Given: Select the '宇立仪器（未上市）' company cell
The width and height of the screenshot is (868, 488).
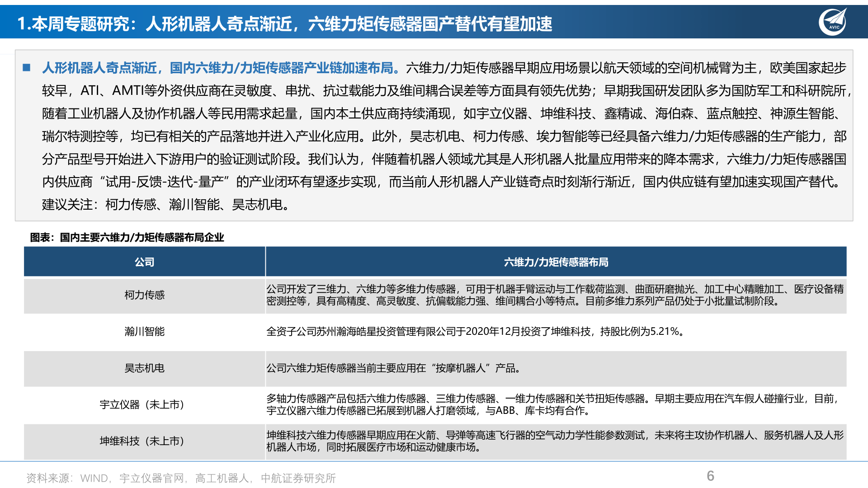Looking at the screenshot, I should click(145, 405).
